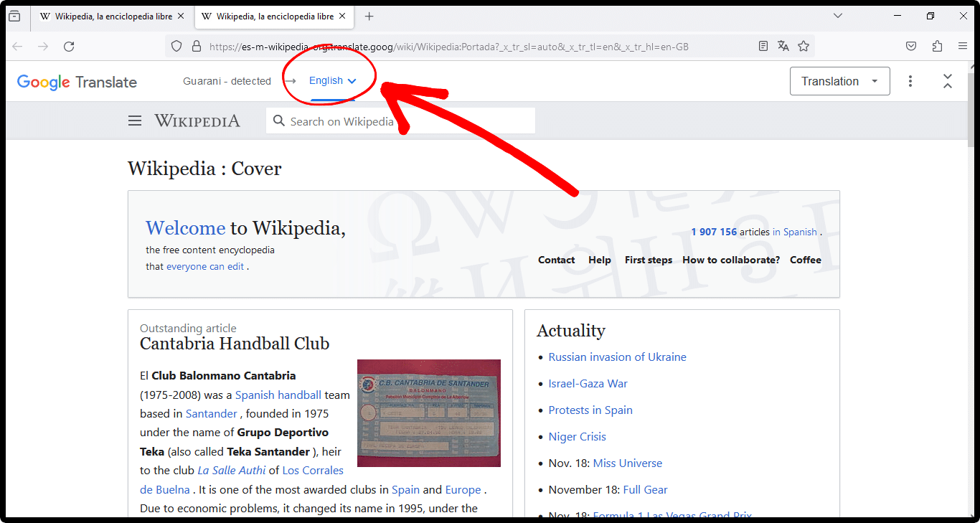Screen dimensions: 980x523
Task: Open the Save to Pocket icon
Action: tap(911, 47)
